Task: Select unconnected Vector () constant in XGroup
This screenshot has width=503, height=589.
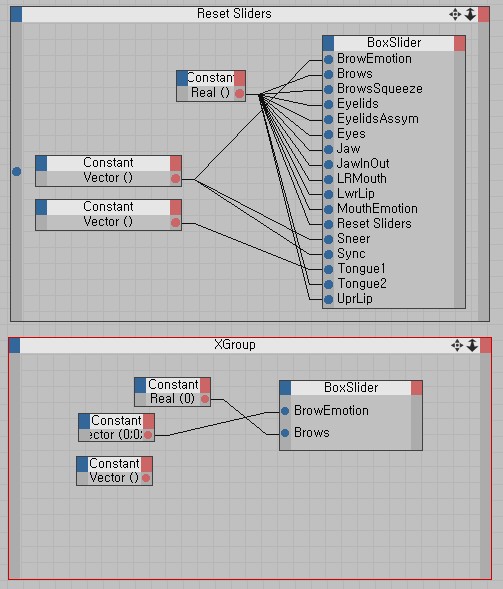Action: coord(114,471)
